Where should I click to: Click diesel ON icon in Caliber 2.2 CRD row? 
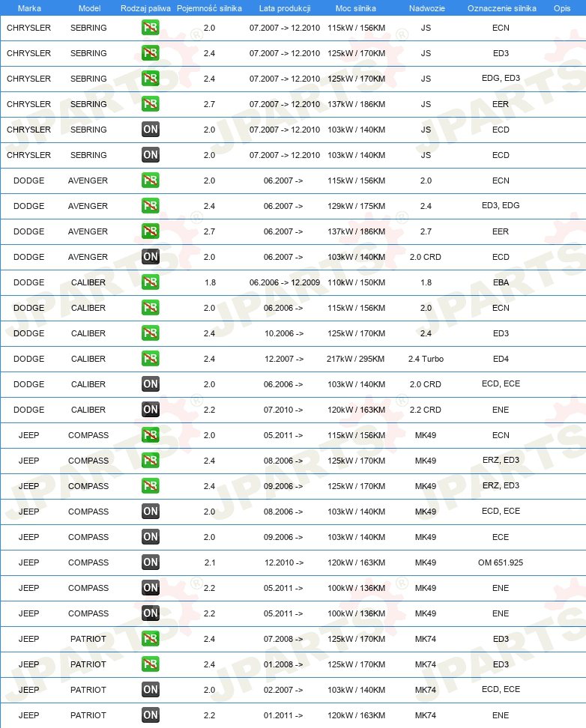click(150, 410)
